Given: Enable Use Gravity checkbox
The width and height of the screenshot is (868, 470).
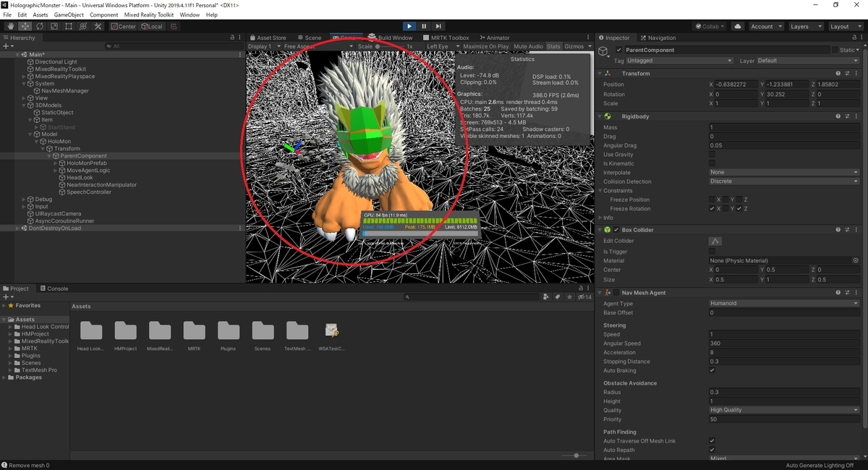Looking at the screenshot, I should click(712, 155).
